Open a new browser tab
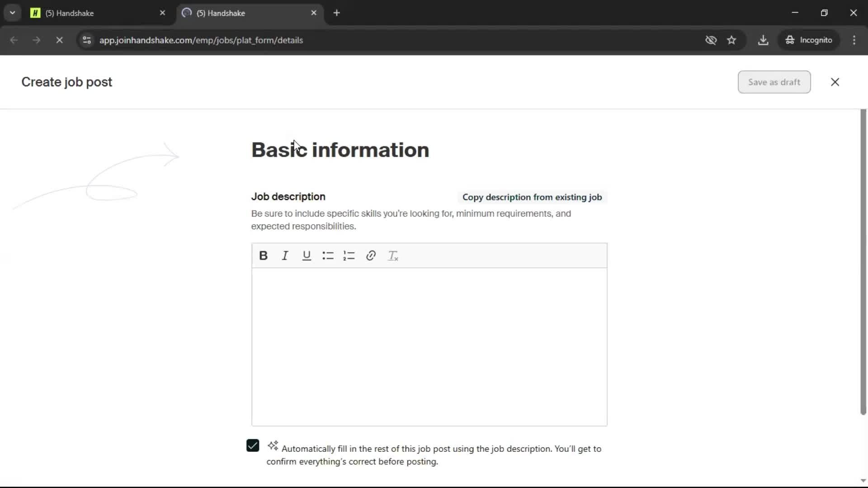 336,13
